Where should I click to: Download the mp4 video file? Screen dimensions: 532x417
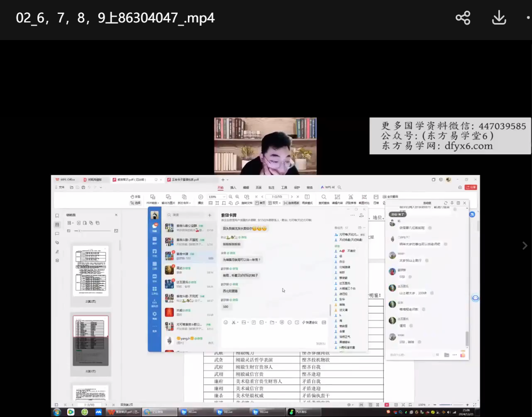click(498, 18)
